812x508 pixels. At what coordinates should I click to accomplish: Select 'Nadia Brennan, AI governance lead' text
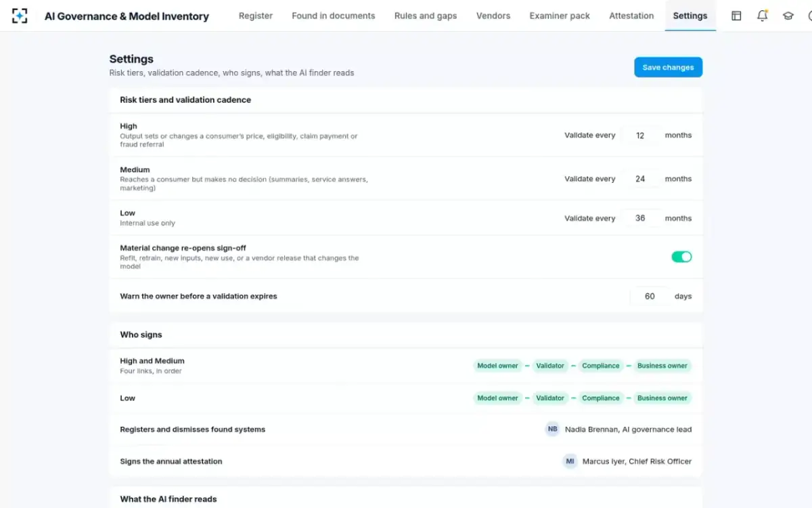tap(628, 429)
